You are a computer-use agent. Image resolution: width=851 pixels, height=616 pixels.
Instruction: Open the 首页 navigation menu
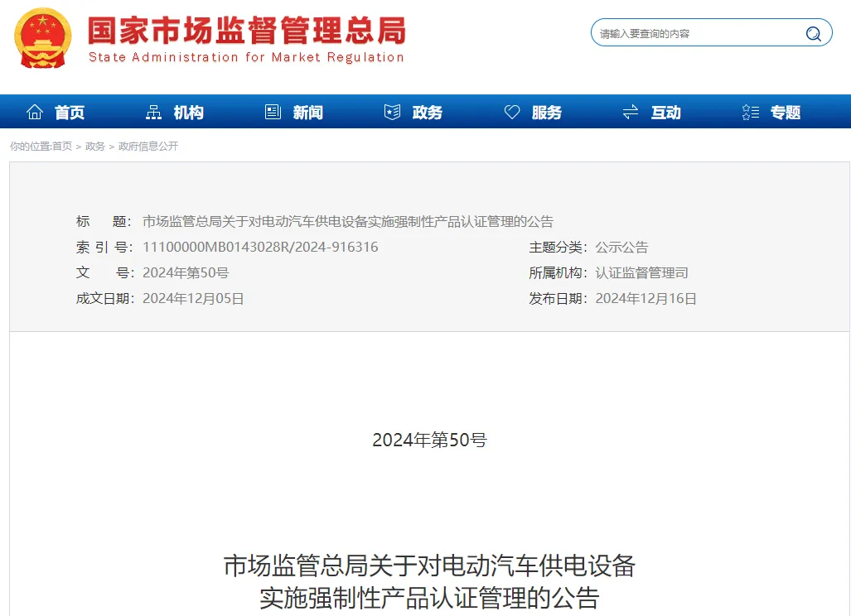tap(70, 112)
